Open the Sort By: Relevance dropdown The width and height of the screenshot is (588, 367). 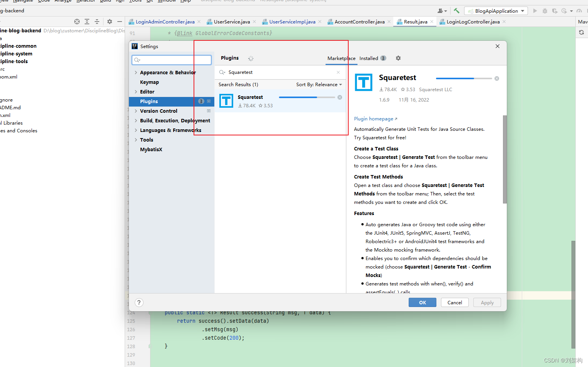[319, 85]
